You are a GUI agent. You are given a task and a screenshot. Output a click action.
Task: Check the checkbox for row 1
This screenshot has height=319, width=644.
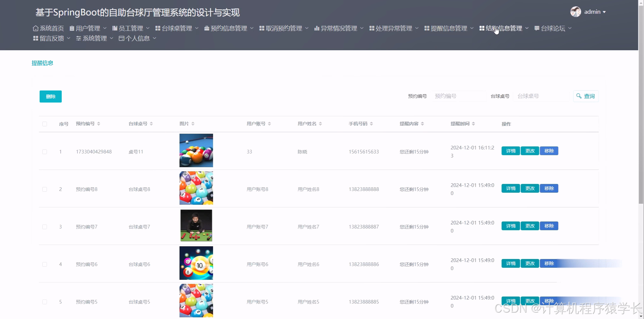click(45, 151)
